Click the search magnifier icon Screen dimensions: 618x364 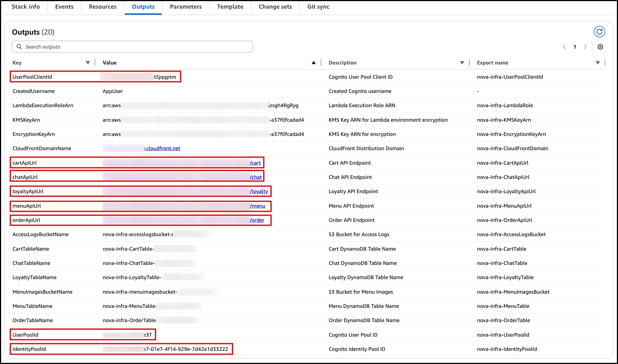pos(19,47)
